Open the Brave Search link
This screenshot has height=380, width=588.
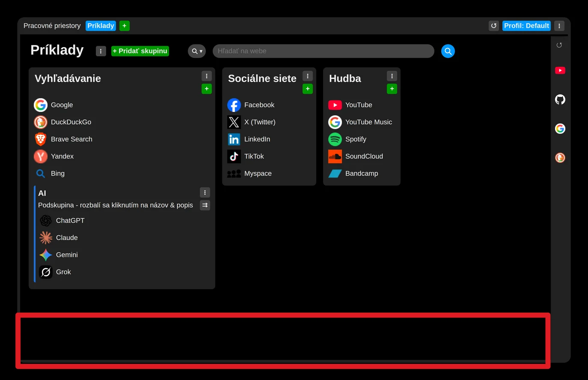[71, 139]
